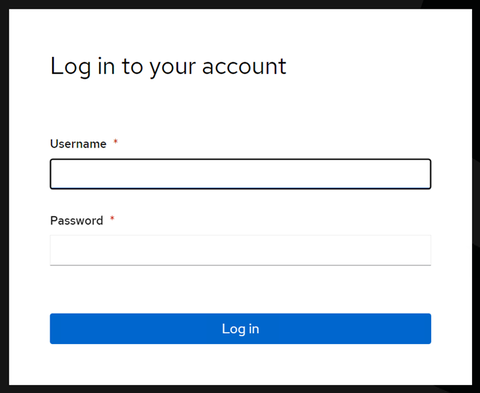Screen dimensions: 480x393
Task: Click the right end of the Log in button
Action: (x=423, y=329)
